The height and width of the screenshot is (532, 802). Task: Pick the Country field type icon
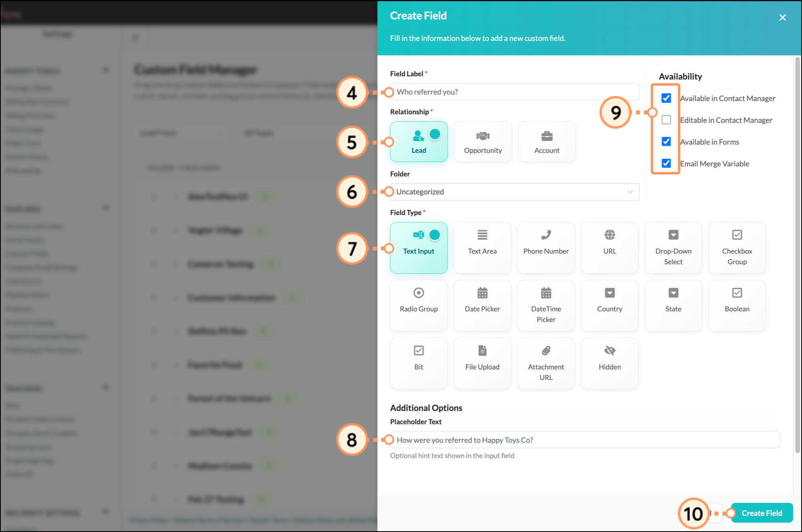pyautogui.click(x=610, y=293)
